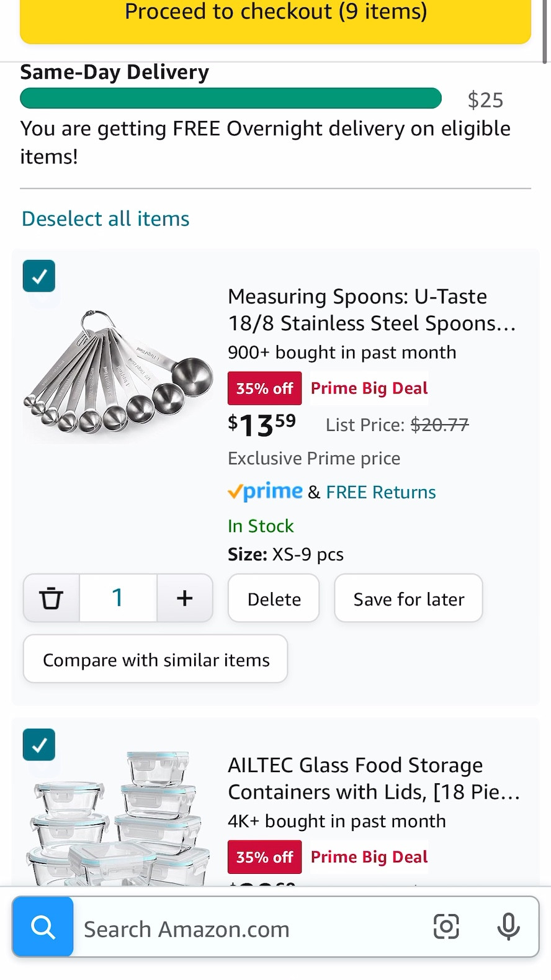
Task: Uncheck the measuring spoons item checkbox
Action: click(38, 276)
